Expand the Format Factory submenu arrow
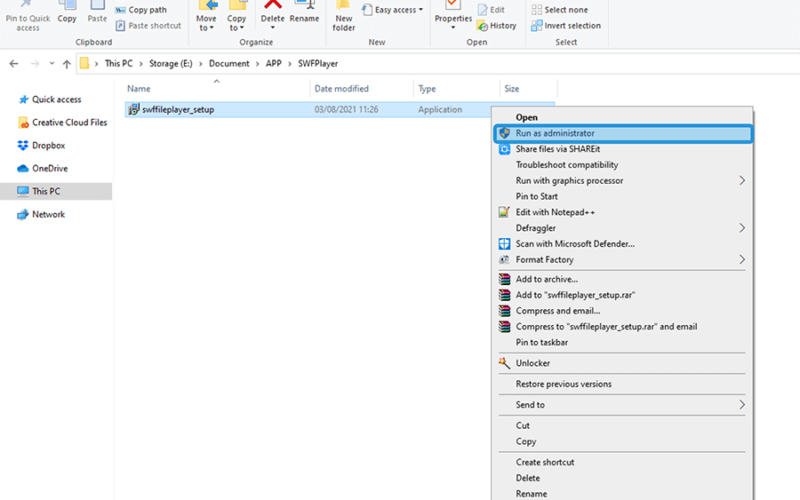 pos(742,260)
